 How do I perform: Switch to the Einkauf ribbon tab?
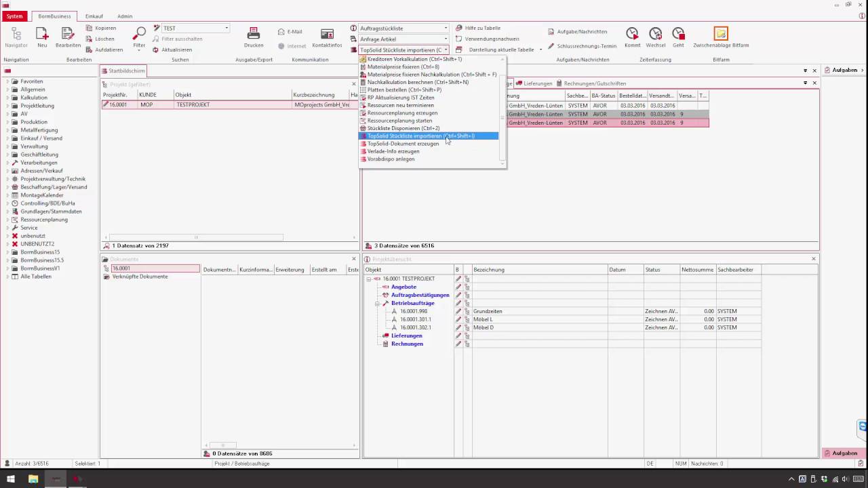(94, 16)
